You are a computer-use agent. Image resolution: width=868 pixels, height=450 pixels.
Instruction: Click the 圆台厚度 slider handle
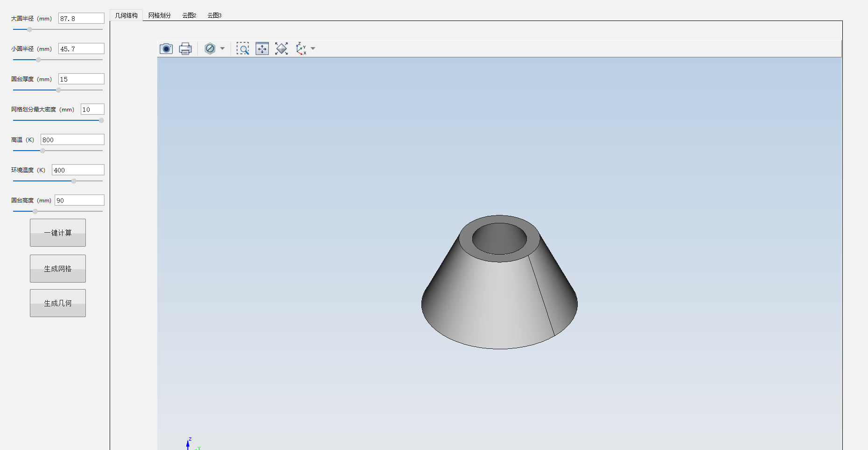click(x=58, y=90)
